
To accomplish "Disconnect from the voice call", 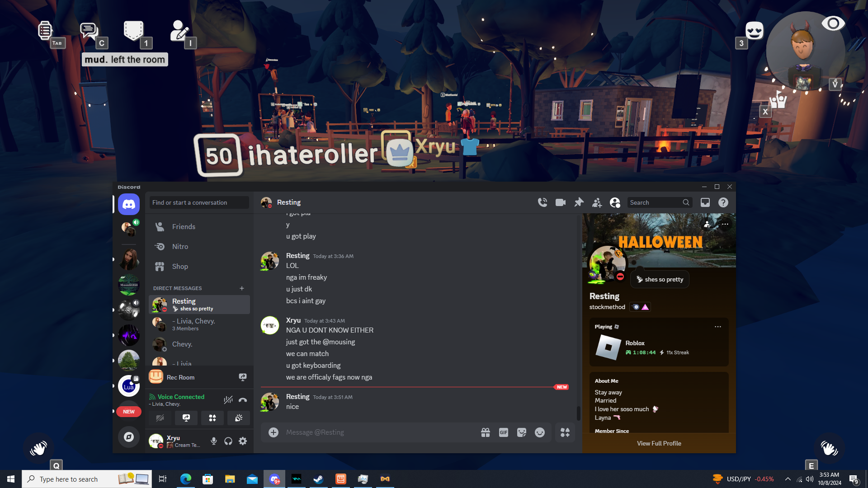I will pyautogui.click(x=243, y=400).
